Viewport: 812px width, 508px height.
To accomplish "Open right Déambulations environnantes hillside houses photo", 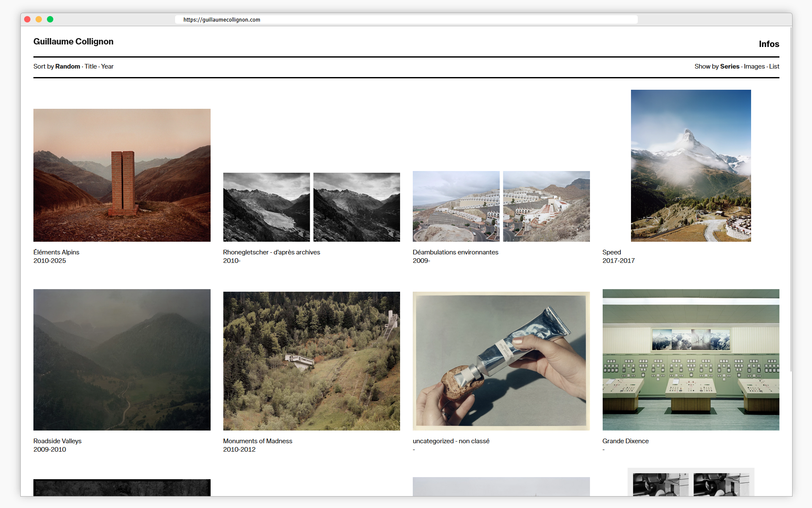I will (546, 206).
